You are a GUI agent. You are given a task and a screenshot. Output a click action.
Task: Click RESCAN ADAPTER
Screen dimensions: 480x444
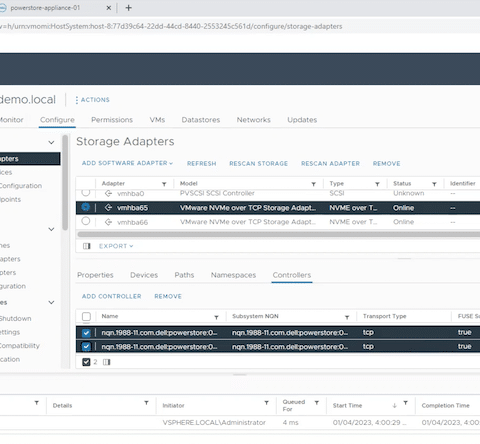pyautogui.click(x=330, y=163)
